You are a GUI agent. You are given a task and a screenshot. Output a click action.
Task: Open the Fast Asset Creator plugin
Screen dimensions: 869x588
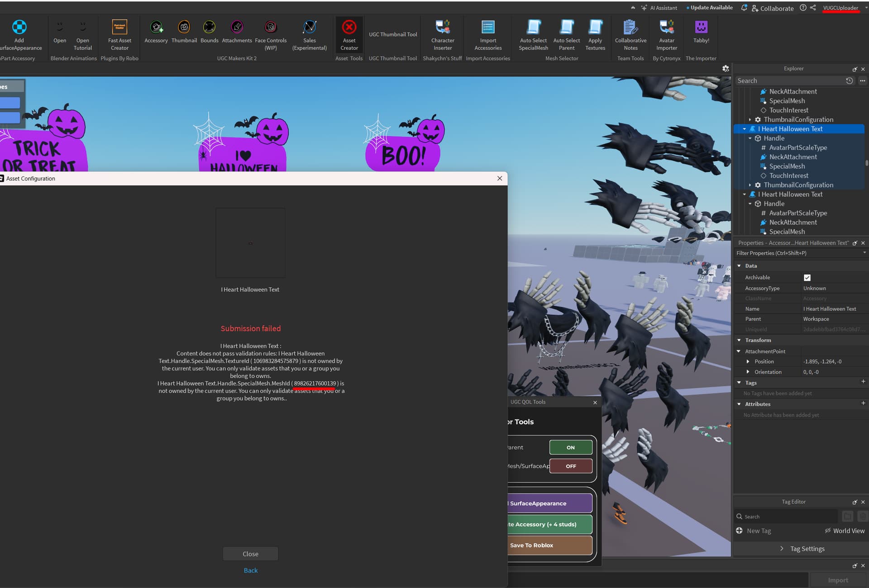click(x=119, y=34)
